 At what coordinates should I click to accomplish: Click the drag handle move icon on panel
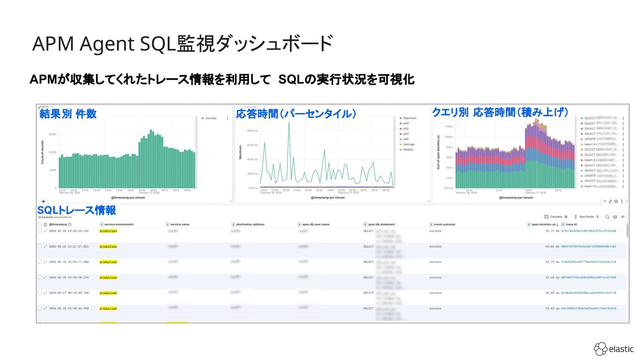(43, 201)
